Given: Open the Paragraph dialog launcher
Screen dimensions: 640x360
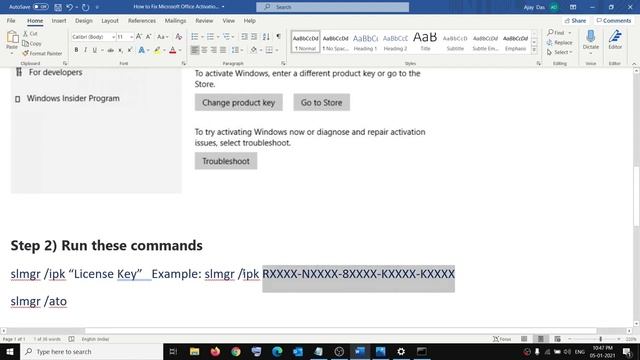Looking at the screenshot, I should [x=283, y=63].
